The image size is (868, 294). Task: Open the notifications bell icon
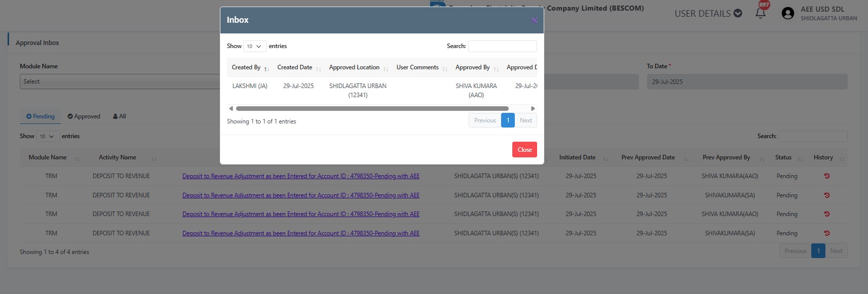click(760, 13)
